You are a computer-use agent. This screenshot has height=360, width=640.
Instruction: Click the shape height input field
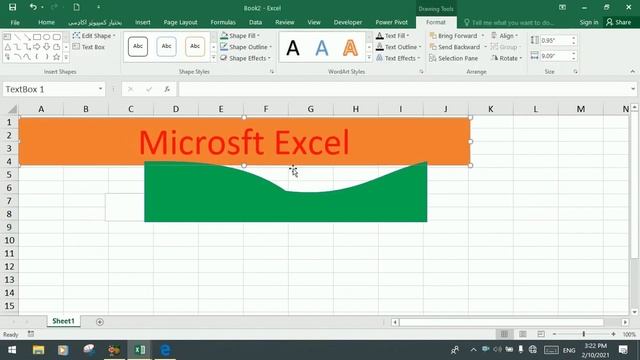pos(555,40)
